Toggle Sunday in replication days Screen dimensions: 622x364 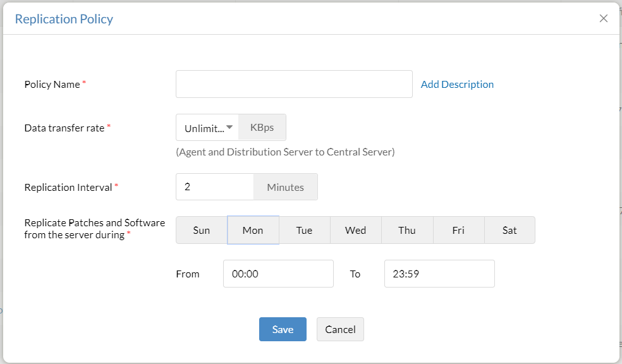point(202,230)
